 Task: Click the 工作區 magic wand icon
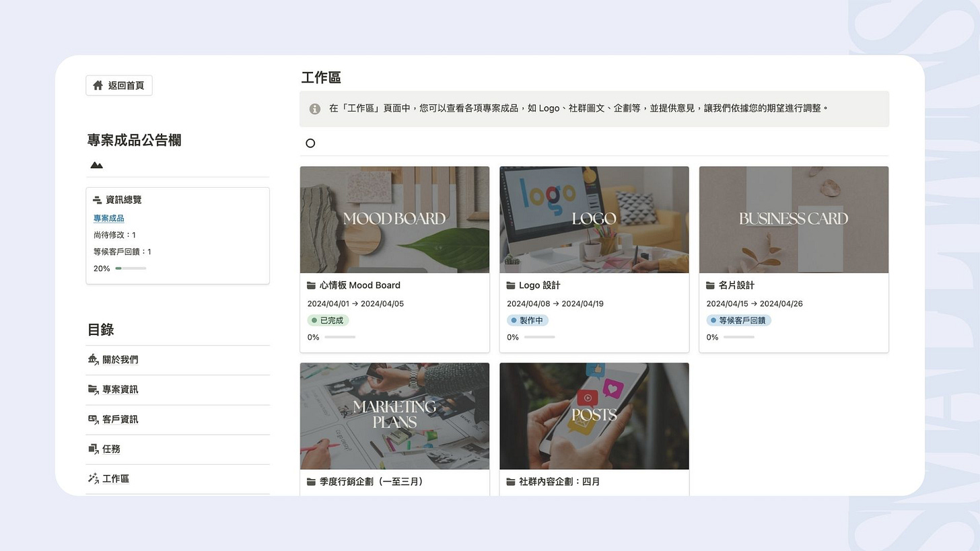(93, 478)
